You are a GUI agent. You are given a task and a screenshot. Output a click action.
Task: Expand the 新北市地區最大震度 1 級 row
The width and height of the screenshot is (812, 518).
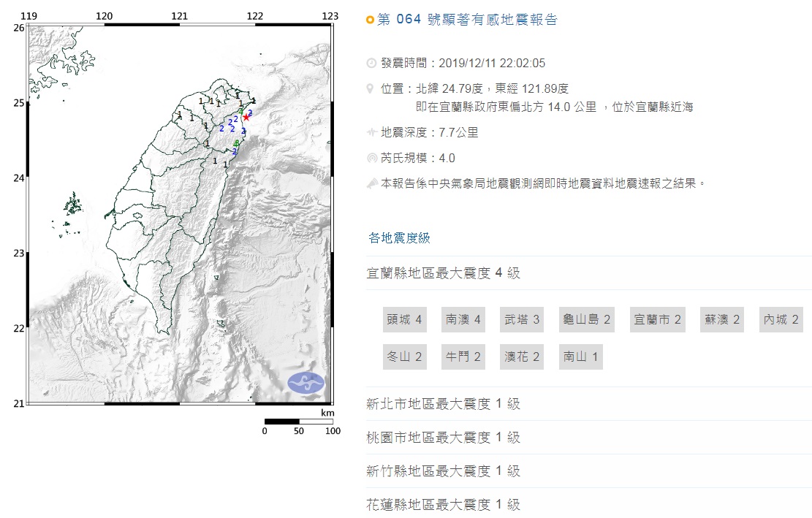point(589,403)
